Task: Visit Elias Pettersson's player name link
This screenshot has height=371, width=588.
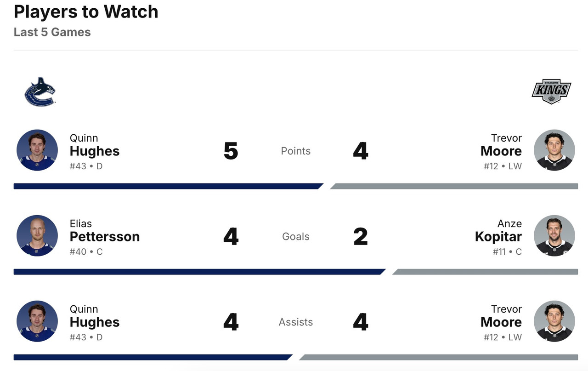Action: point(105,236)
